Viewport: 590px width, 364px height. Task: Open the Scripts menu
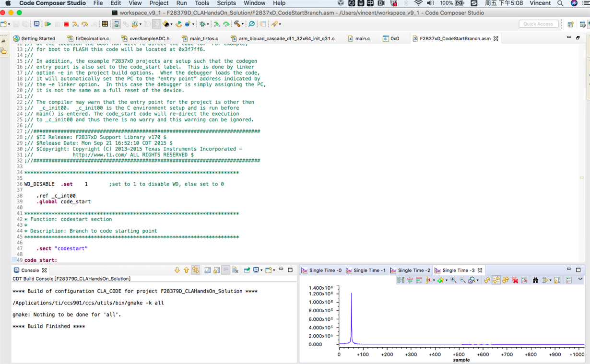226,3
